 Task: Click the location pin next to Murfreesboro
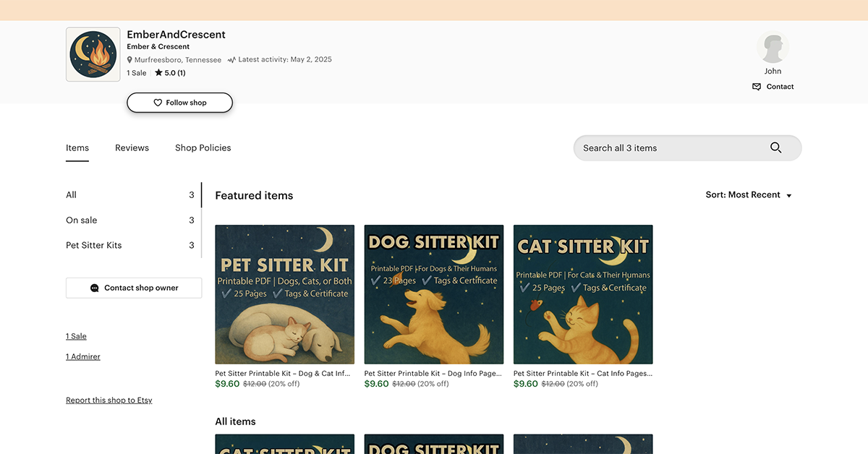130,60
